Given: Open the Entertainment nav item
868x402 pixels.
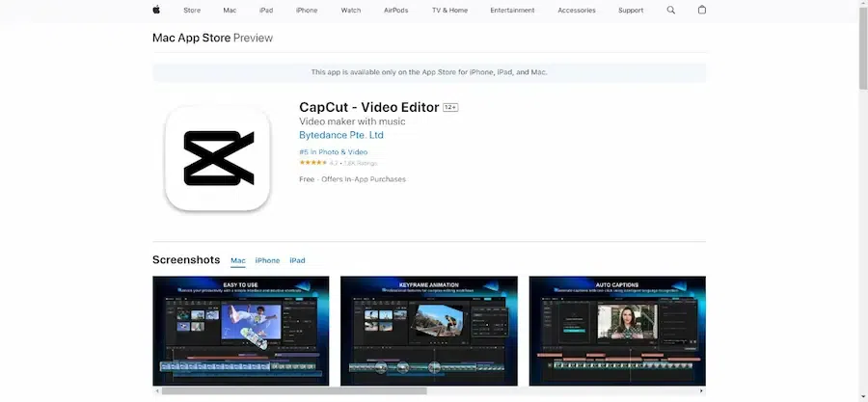Looking at the screenshot, I should tap(513, 10).
